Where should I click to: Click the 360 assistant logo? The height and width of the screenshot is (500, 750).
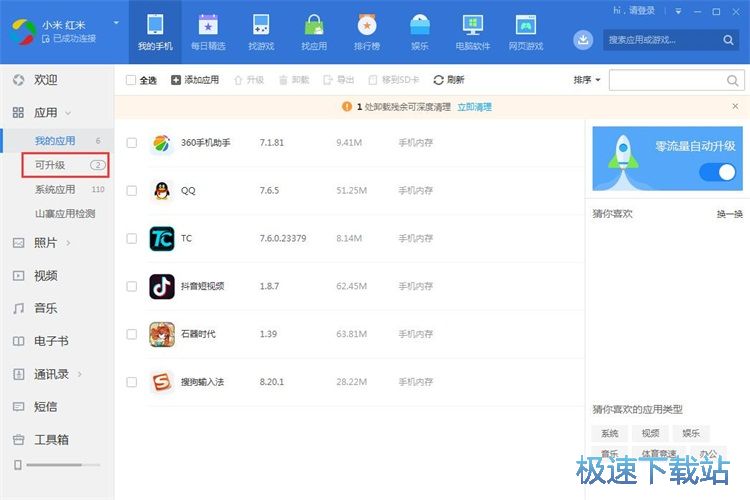[23, 32]
